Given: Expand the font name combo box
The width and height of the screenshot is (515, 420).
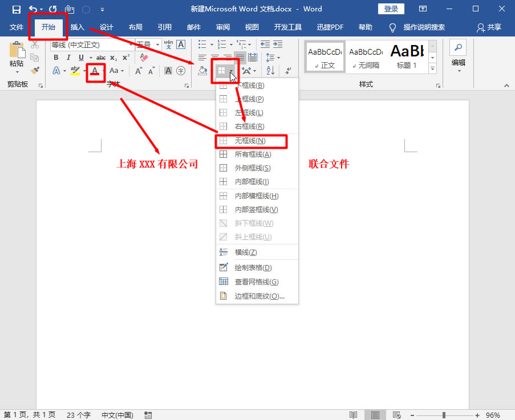Looking at the screenshot, I should tap(130, 44).
